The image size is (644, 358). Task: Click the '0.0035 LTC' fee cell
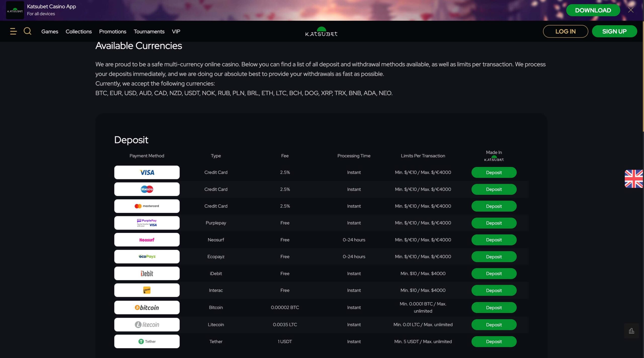(x=285, y=325)
